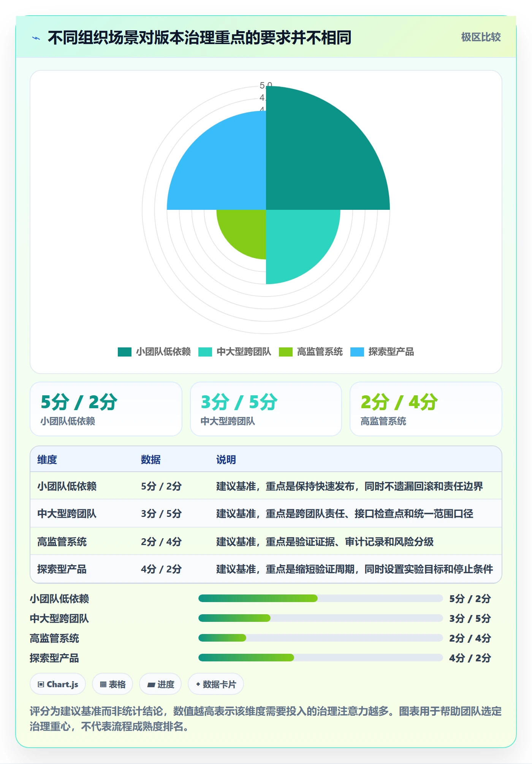Click the 4分 / 2分 value beside the 探索型产品 progress bar
Image resolution: width=532 pixels, height=764 pixels.
[x=470, y=658]
